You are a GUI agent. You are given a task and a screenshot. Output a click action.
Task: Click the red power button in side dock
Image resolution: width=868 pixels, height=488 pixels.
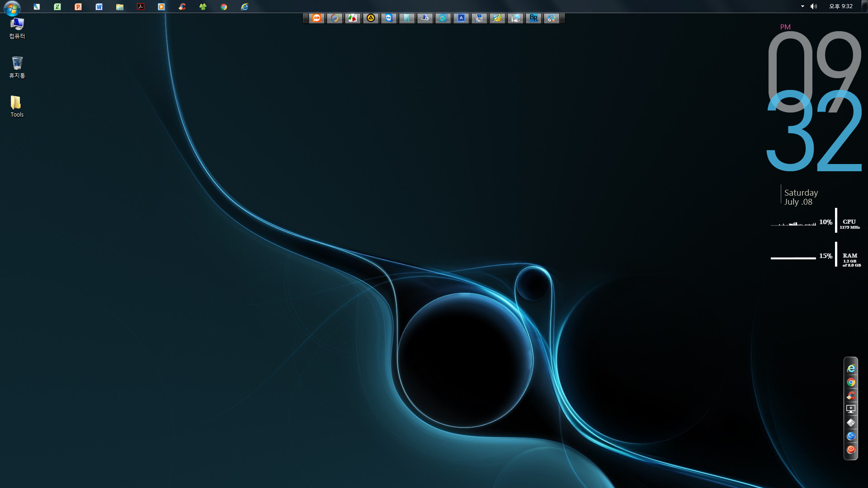(851, 450)
